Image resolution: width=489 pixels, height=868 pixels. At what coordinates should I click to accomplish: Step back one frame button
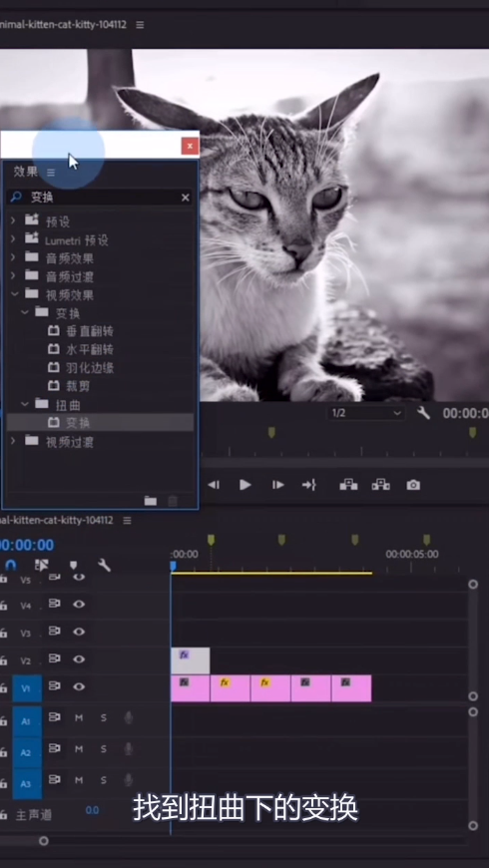coord(214,485)
